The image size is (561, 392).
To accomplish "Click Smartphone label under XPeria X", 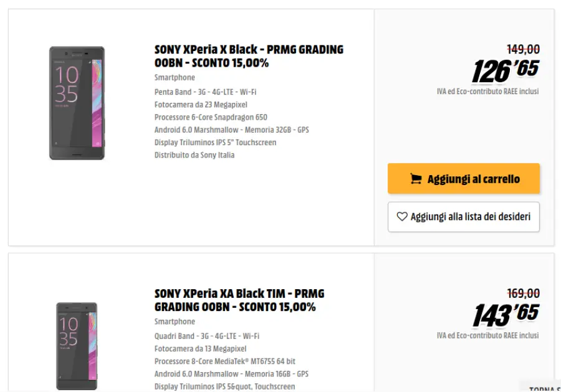I will point(175,78).
